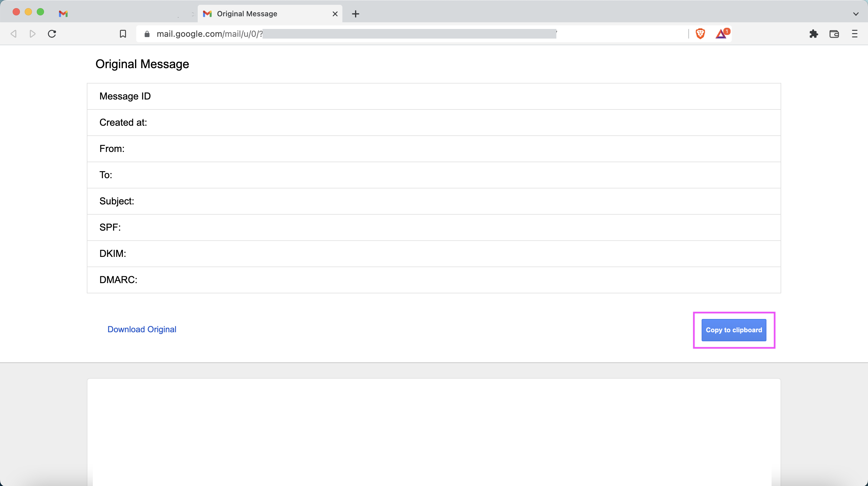The width and height of the screenshot is (868, 486).
Task: Close the Original Message tab
Action: point(335,14)
